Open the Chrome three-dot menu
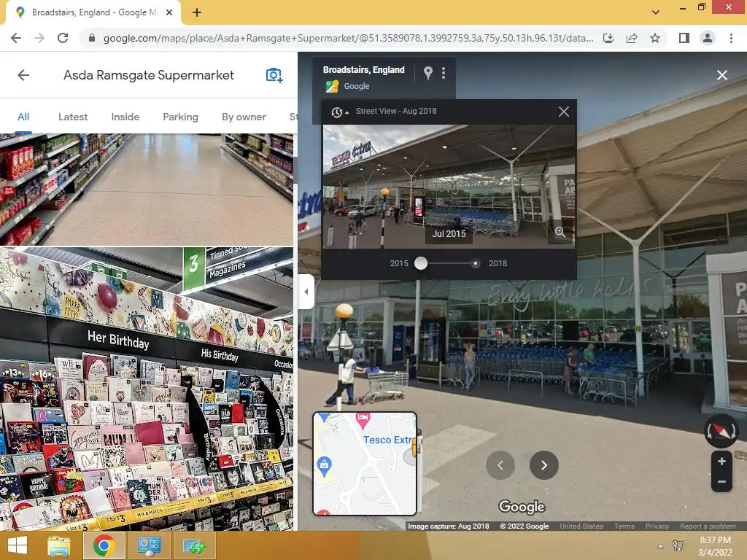Viewport: 747px width, 560px height. coord(731,38)
